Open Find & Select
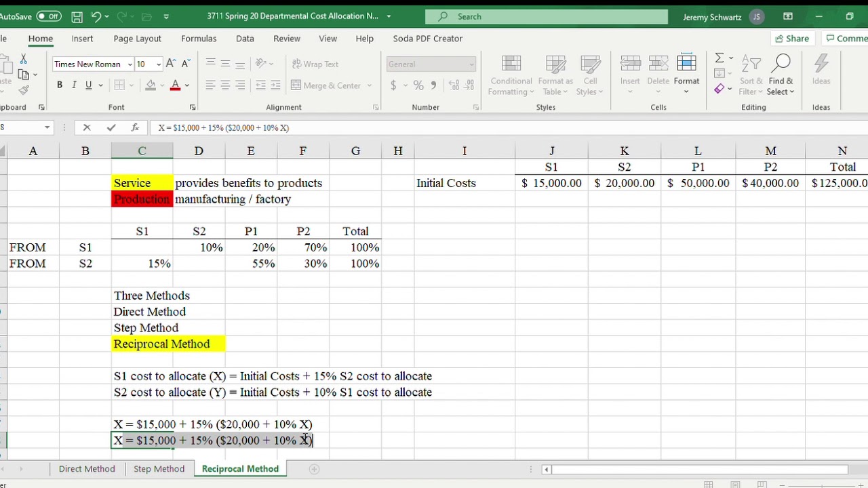Screen dimensions: 868x488 781,76
